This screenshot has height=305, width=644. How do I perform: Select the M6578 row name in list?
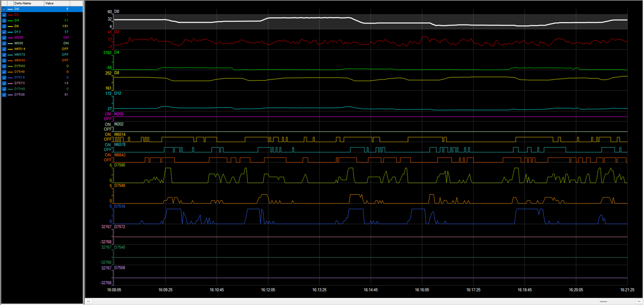(20, 55)
